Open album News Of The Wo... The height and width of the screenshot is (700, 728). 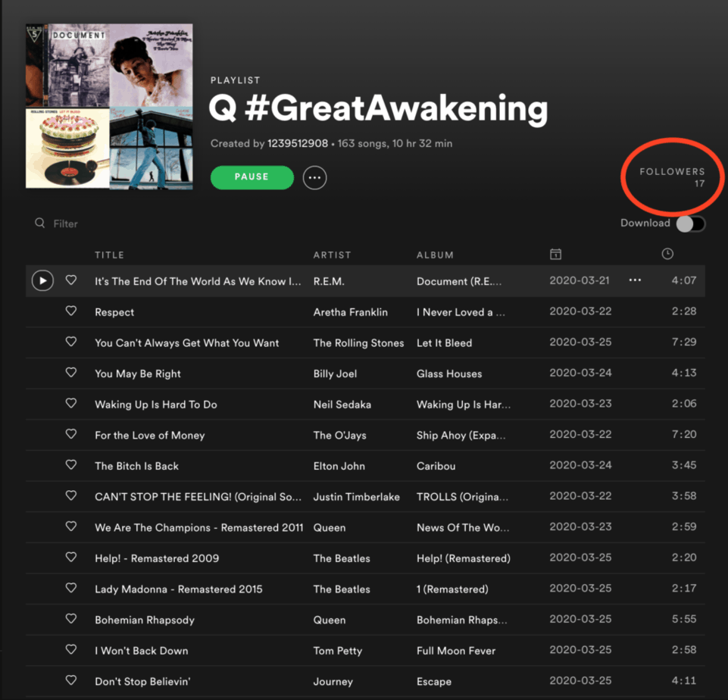463,528
